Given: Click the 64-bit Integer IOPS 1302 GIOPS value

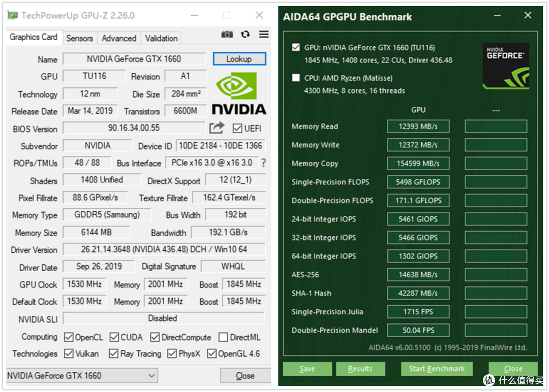Looking at the screenshot, I should tap(418, 256).
